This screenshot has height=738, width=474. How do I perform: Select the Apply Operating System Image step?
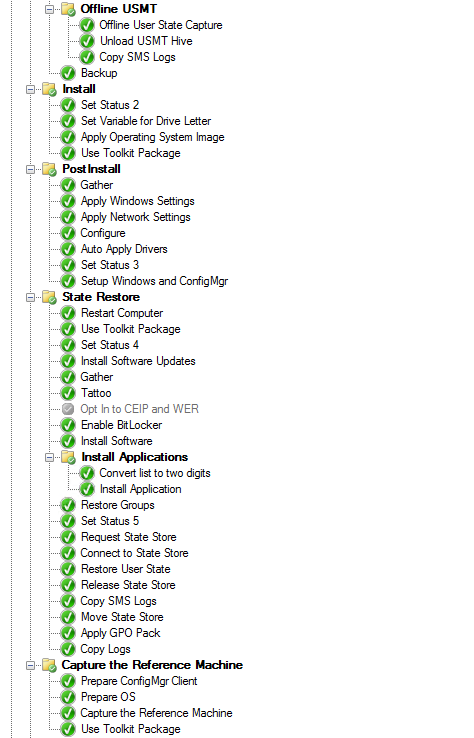pos(153,137)
